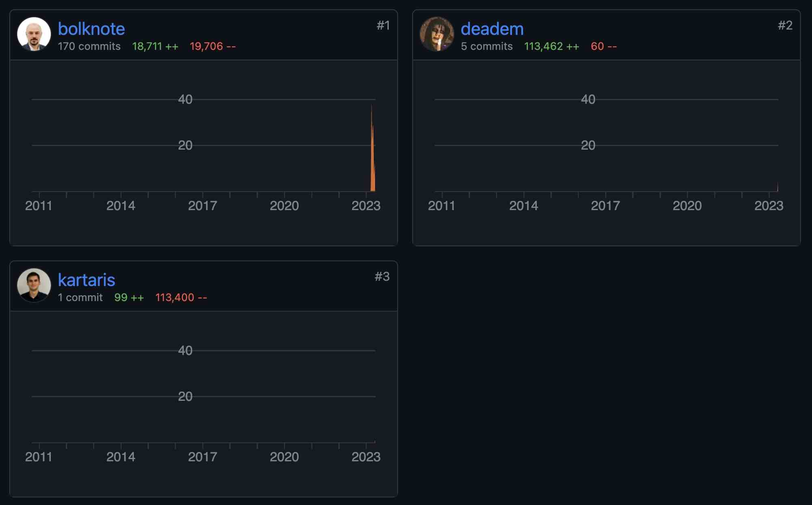Image resolution: width=812 pixels, height=505 pixels.
Task: Click the 2023 axis label in bolknote's chart
Action: click(366, 206)
